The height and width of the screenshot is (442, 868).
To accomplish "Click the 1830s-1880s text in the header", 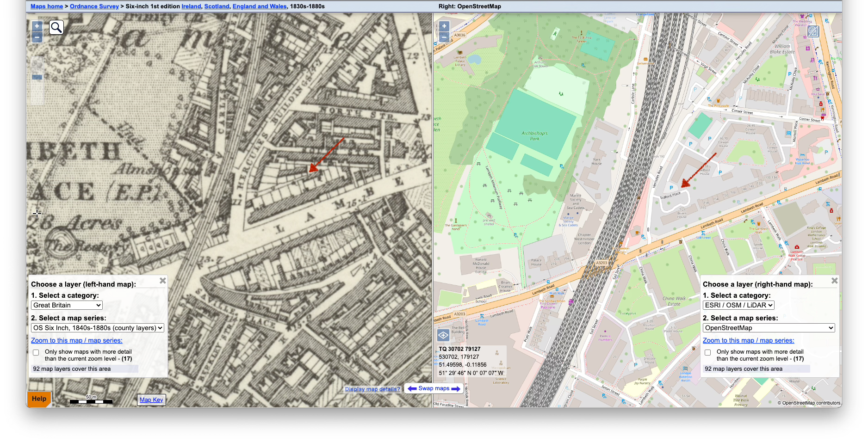I will pos(307,6).
